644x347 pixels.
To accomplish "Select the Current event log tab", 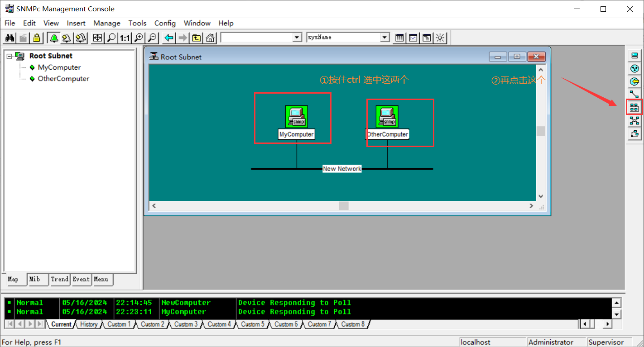I will pyautogui.click(x=61, y=324).
